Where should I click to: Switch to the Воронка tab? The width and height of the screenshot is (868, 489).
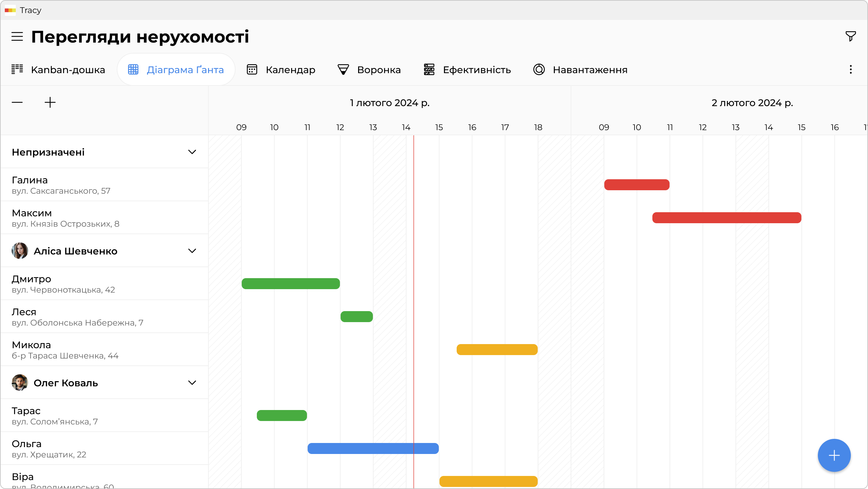pos(369,70)
